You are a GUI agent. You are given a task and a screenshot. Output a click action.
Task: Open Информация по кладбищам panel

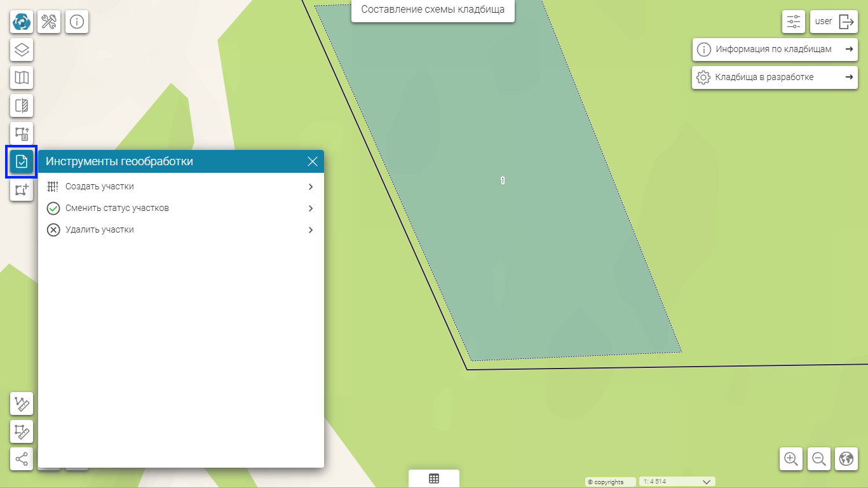pos(775,50)
